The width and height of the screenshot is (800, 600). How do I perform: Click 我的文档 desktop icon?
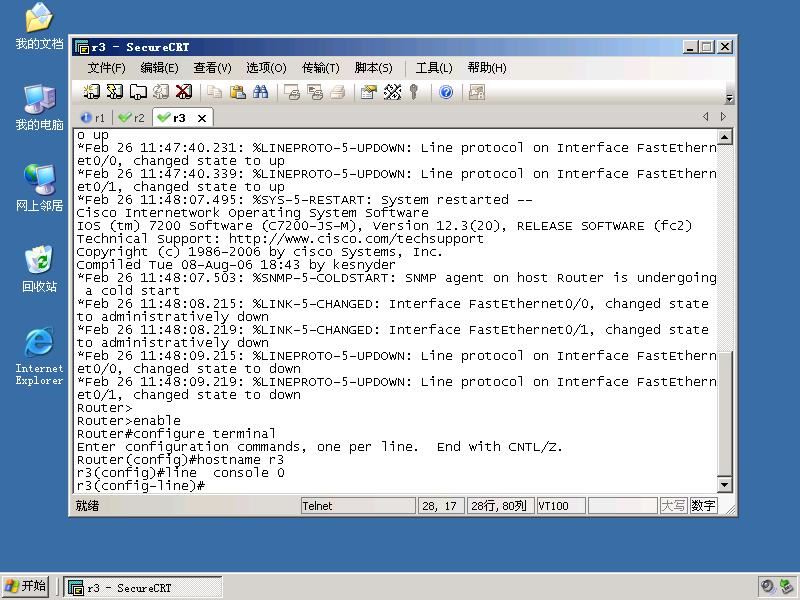39,27
